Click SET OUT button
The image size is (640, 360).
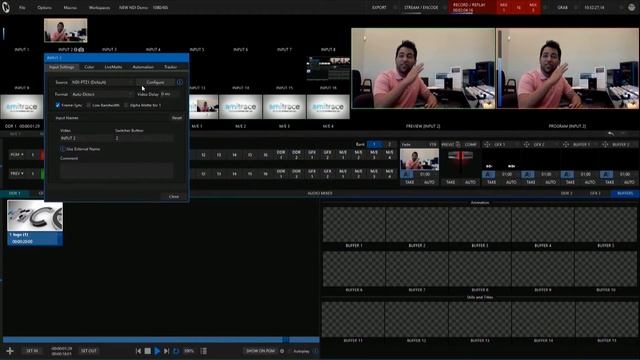pos(89,351)
